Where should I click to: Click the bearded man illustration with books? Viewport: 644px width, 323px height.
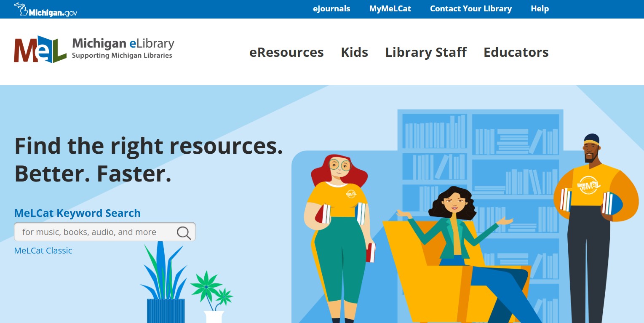(x=596, y=228)
